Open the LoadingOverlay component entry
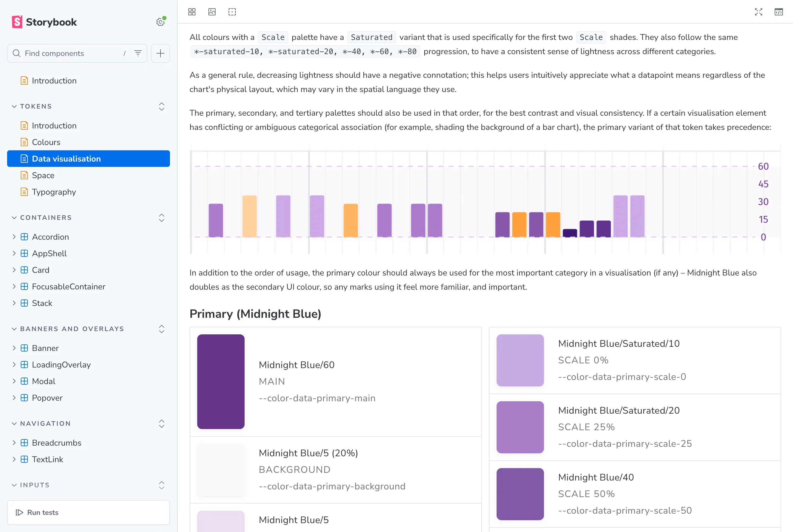The height and width of the screenshot is (532, 793). pyautogui.click(x=88, y=365)
